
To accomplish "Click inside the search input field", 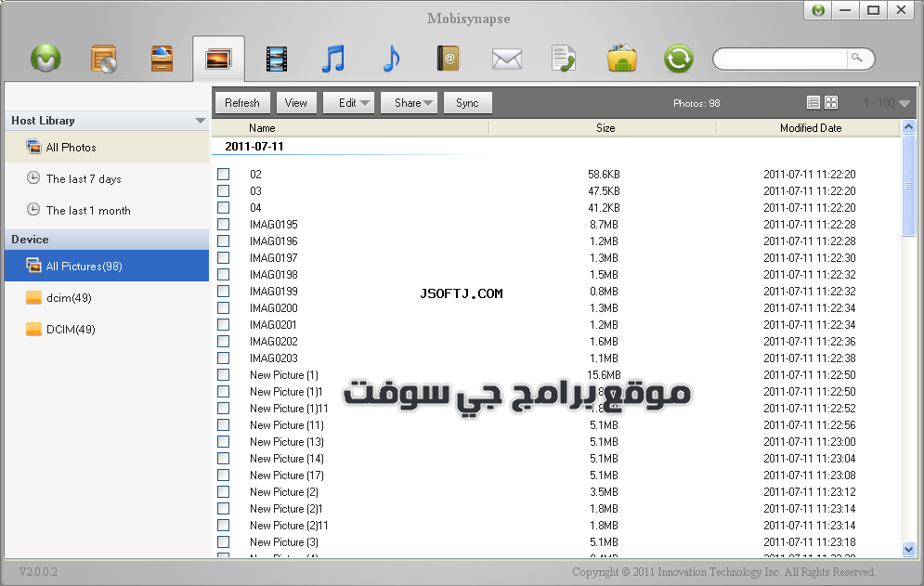I will tap(784, 59).
